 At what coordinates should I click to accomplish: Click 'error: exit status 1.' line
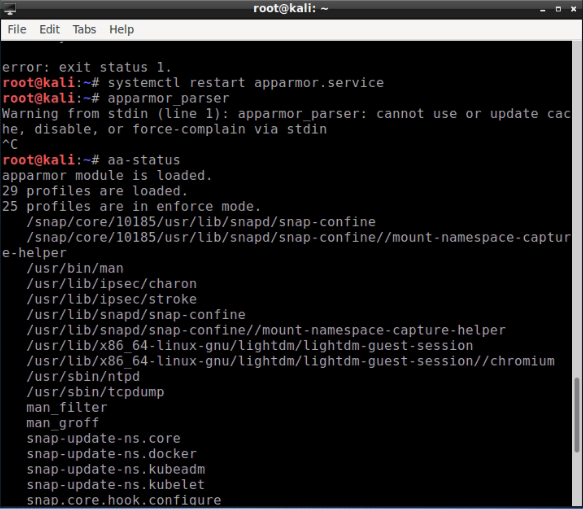87,67
